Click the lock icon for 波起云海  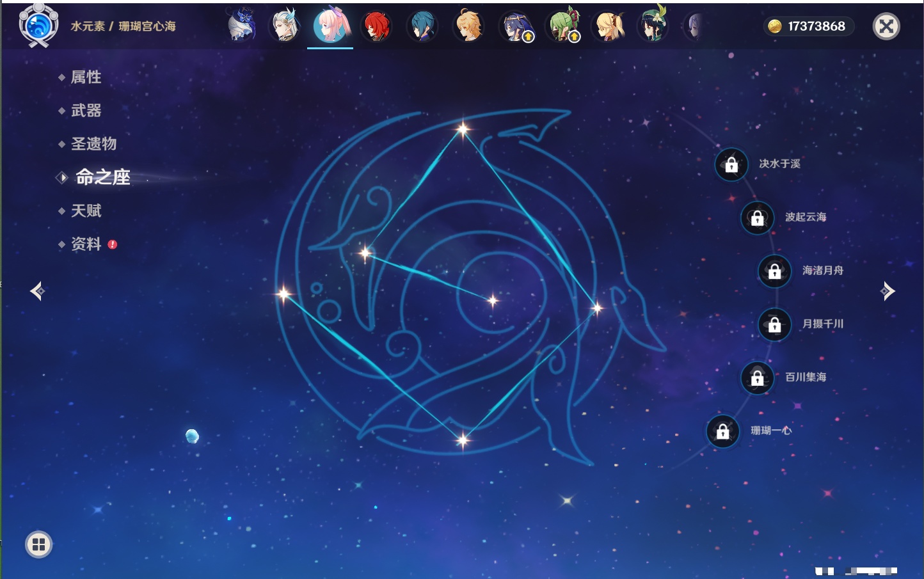click(x=758, y=218)
